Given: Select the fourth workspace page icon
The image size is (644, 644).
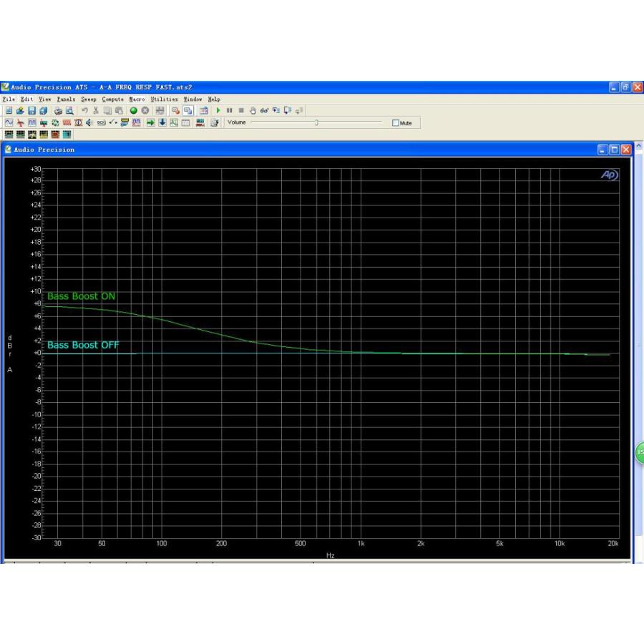Looking at the screenshot, I should click(x=44, y=135).
